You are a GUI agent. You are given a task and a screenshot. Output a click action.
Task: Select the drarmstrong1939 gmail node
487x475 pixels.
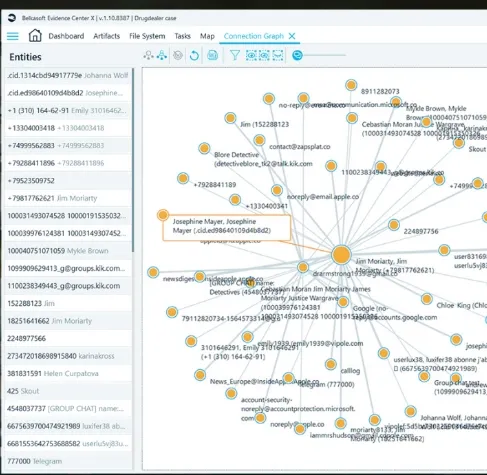tap(303, 267)
